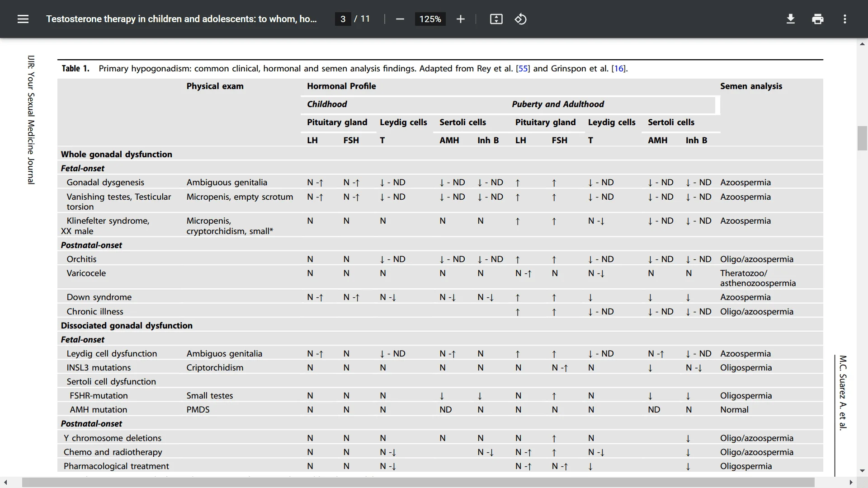
Task: Zoom in with the plus button
Action: (x=460, y=19)
